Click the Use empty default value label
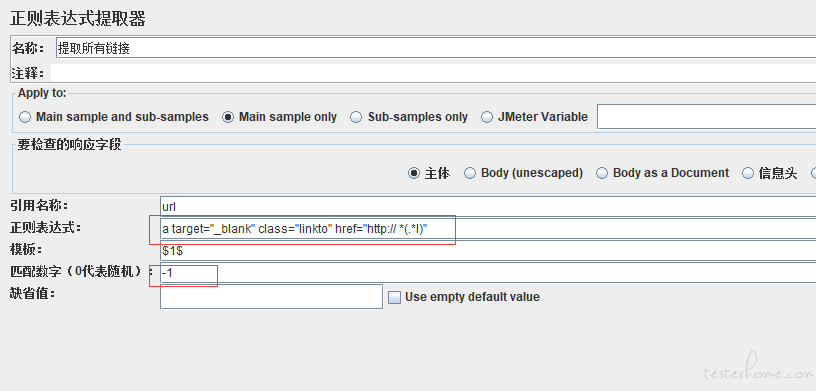 pyautogui.click(x=473, y=297)
